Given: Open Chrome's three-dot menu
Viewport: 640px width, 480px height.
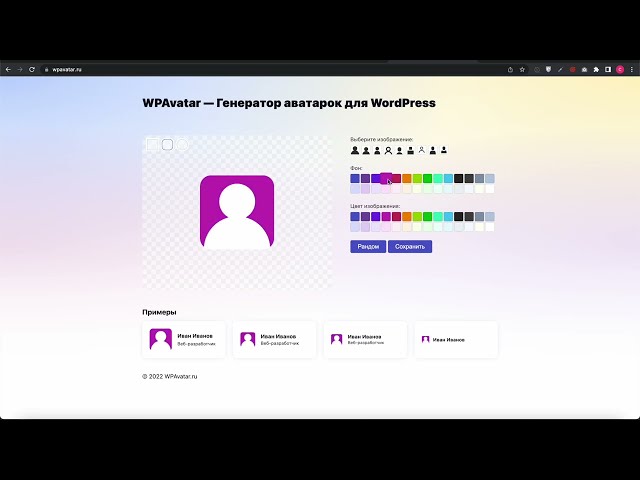Looking at the screenshot, I should [x=632, y=70].
